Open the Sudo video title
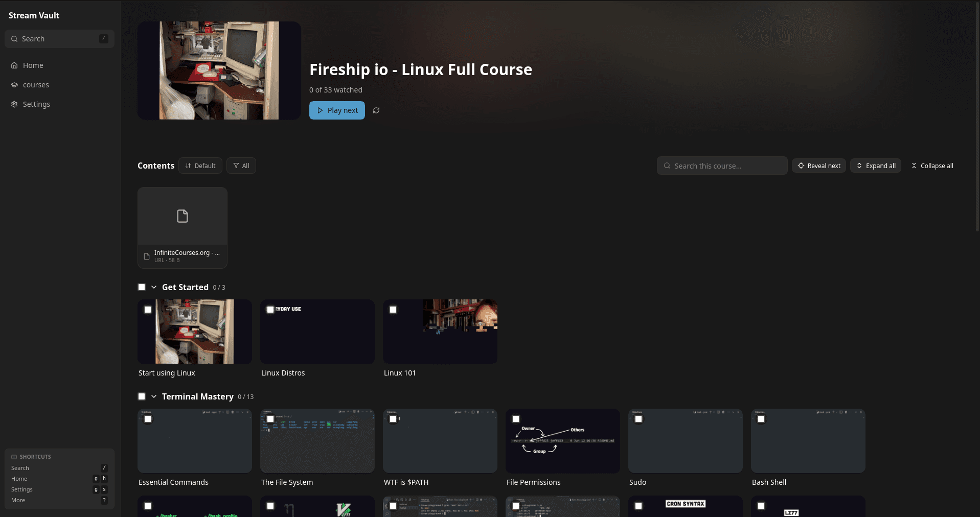Screen dimensions: 980x517 (637, 482)
